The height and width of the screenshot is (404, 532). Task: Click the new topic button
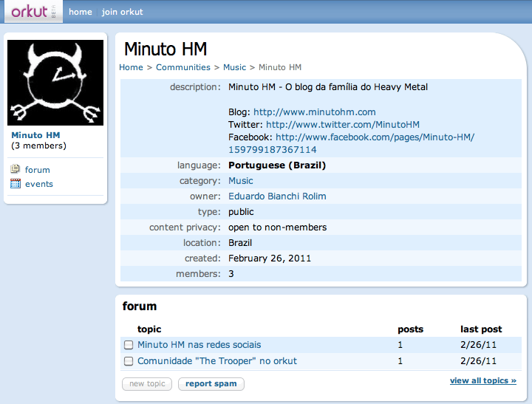(147, 383)
